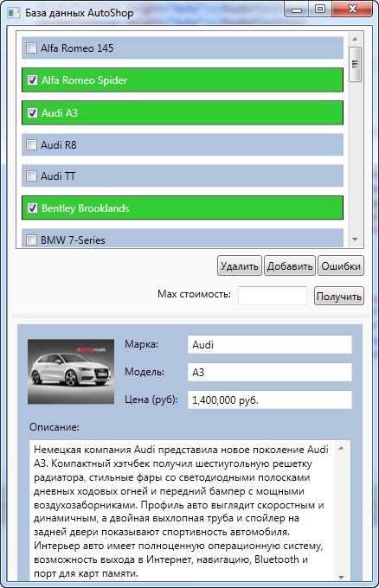Click the car list scroll-up arrow
This screenshot has height=588, width=379.
pyautogui.click(x=355, y=39)
